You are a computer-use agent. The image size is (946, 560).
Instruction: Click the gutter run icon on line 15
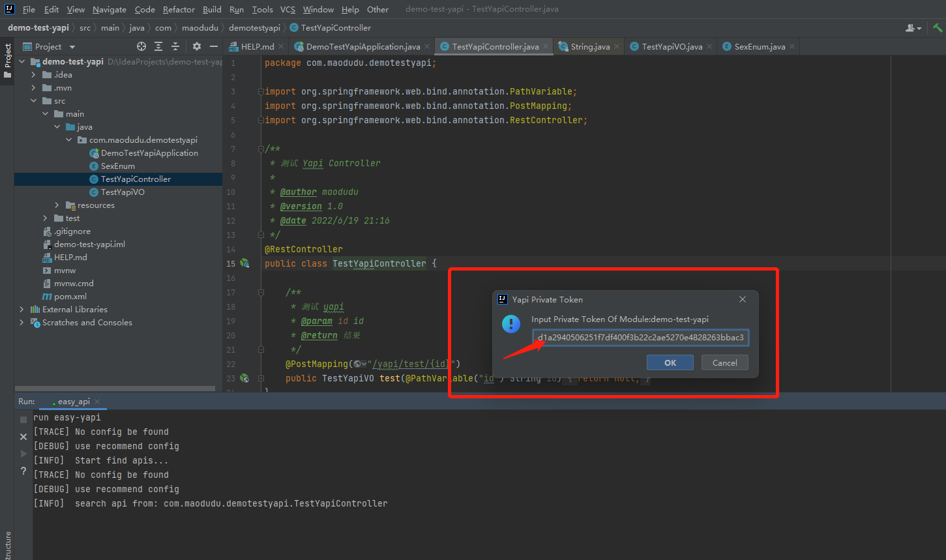[x=244, y=263]
